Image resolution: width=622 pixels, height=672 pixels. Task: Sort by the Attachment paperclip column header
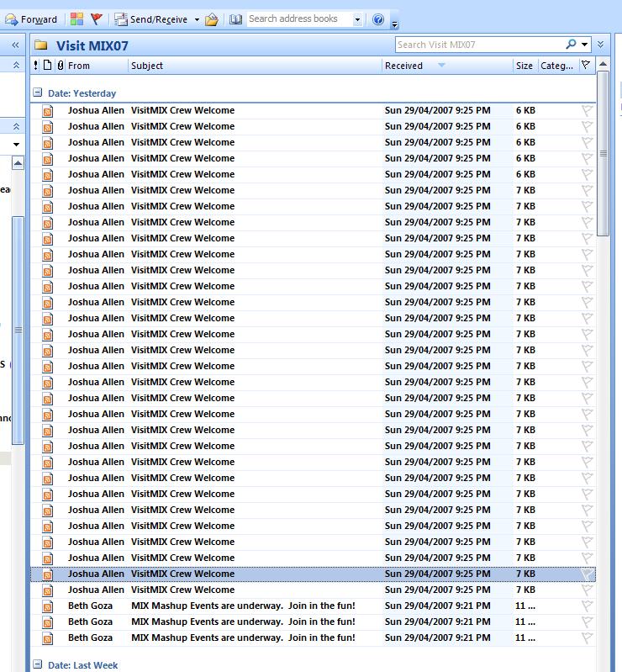(x=60, y=66)
